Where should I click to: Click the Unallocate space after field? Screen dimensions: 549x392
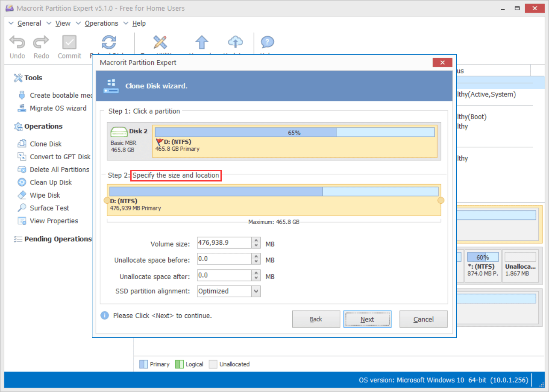[x=224, y=275]
